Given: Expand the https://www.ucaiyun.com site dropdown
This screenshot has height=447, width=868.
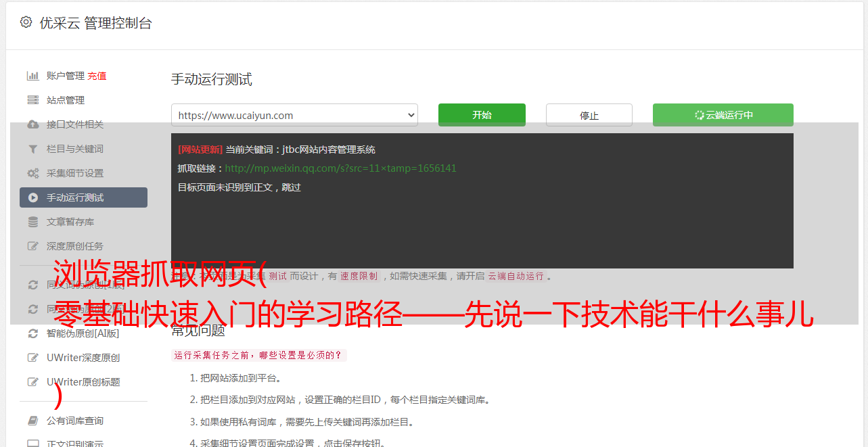Looking at the screenshot, I should [x=294, y=115].
